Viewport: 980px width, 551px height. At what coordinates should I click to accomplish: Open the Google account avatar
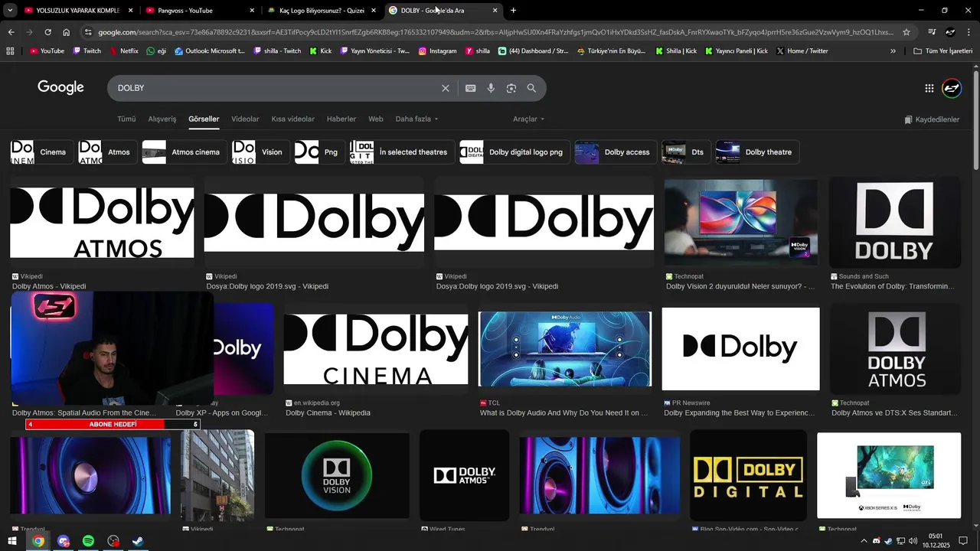click(x=952, y=88)
